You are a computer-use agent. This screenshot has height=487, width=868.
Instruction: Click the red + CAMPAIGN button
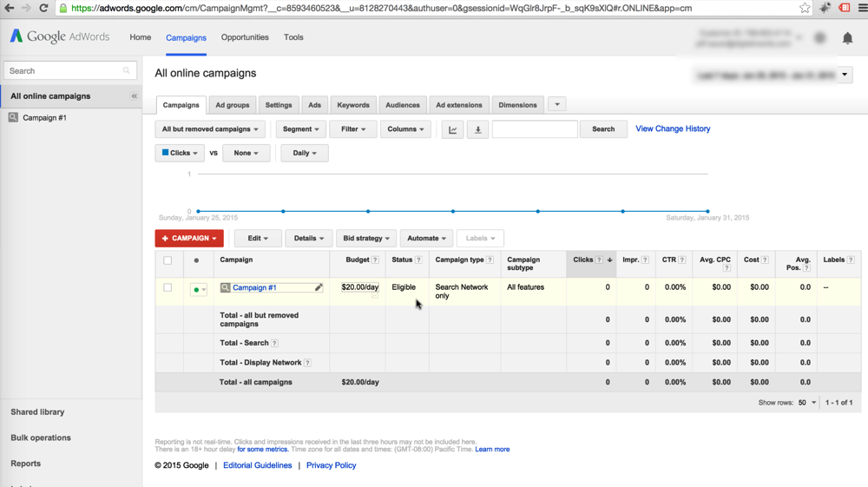click(x=189, y=239)
